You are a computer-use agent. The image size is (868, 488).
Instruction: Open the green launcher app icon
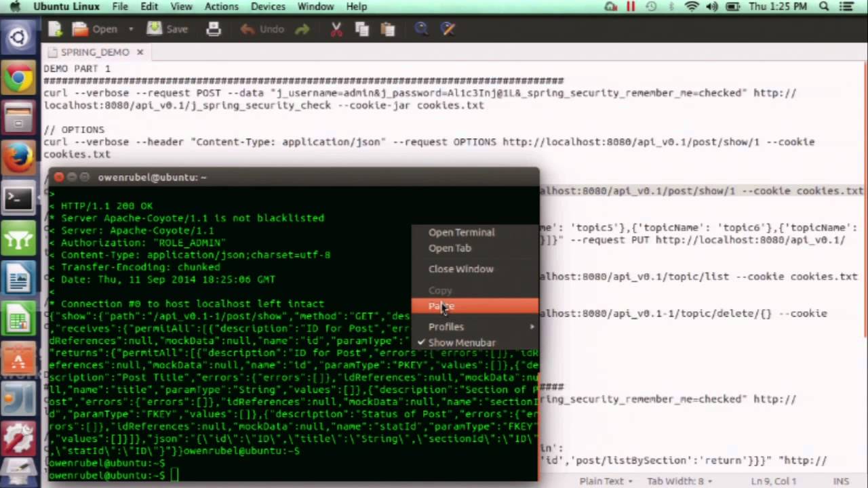[x=18, y=239]
